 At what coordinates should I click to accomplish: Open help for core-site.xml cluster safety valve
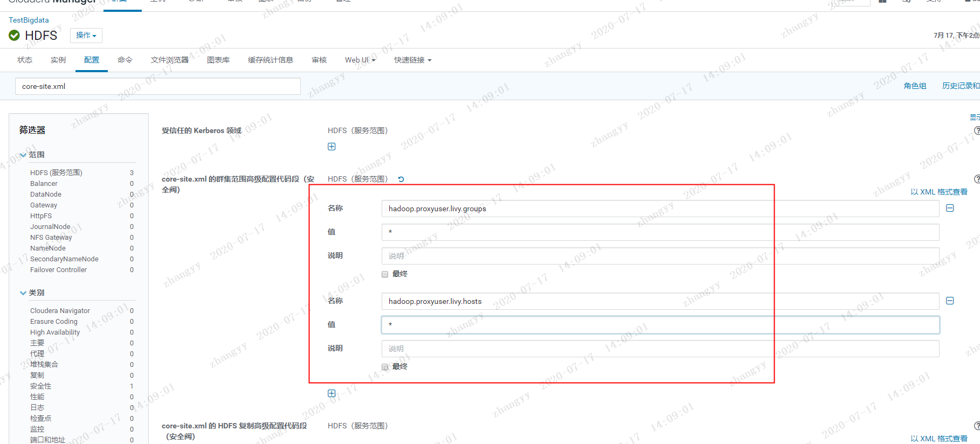coord(977,179)
